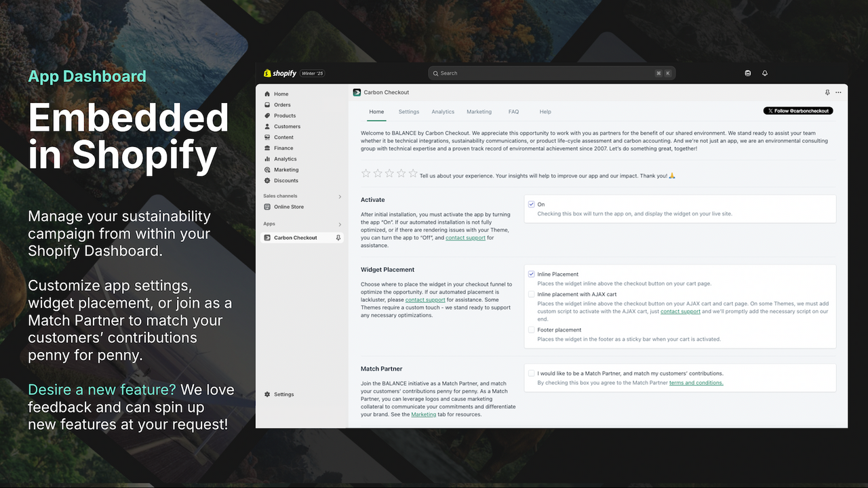Rate two stars
The image size is (868, 488).
(x=378, y=174)
